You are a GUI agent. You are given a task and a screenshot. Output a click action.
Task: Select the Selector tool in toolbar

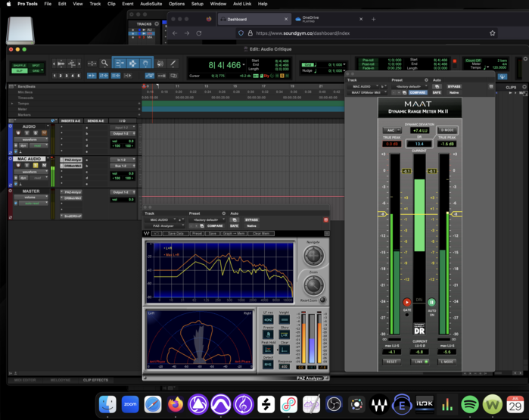pos(132,63)
